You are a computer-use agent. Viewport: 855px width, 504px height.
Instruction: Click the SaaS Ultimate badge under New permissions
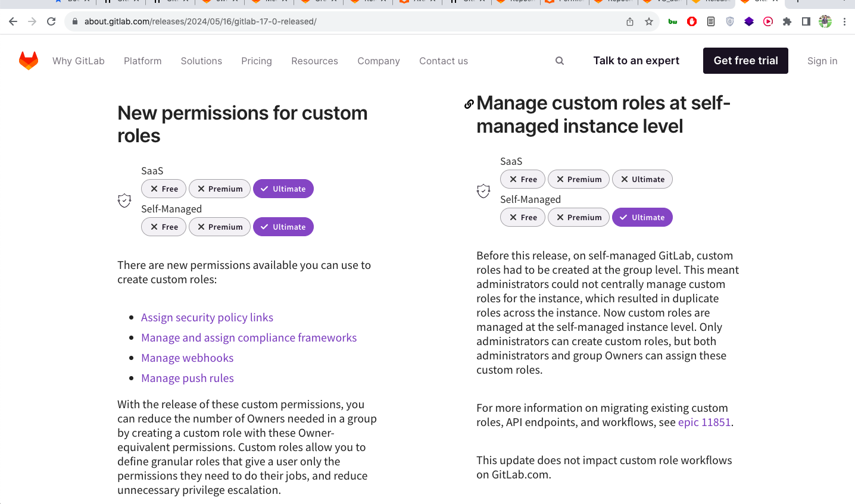tap(283, 189)
